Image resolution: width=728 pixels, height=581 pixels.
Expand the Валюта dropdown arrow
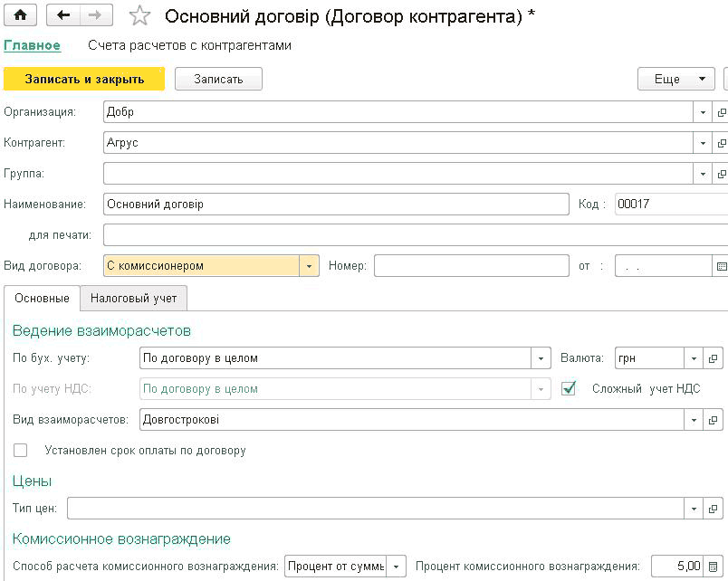(x=694, y=358)
